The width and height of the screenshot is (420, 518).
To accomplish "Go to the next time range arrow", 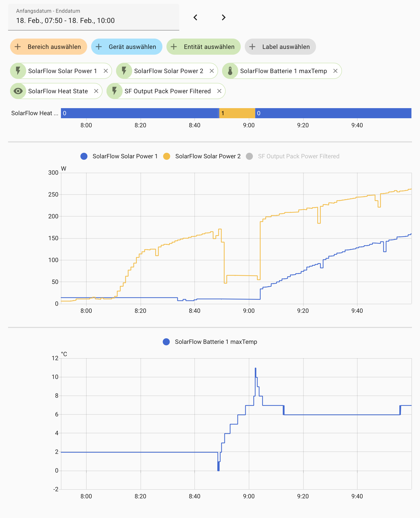I will [224, 17].
